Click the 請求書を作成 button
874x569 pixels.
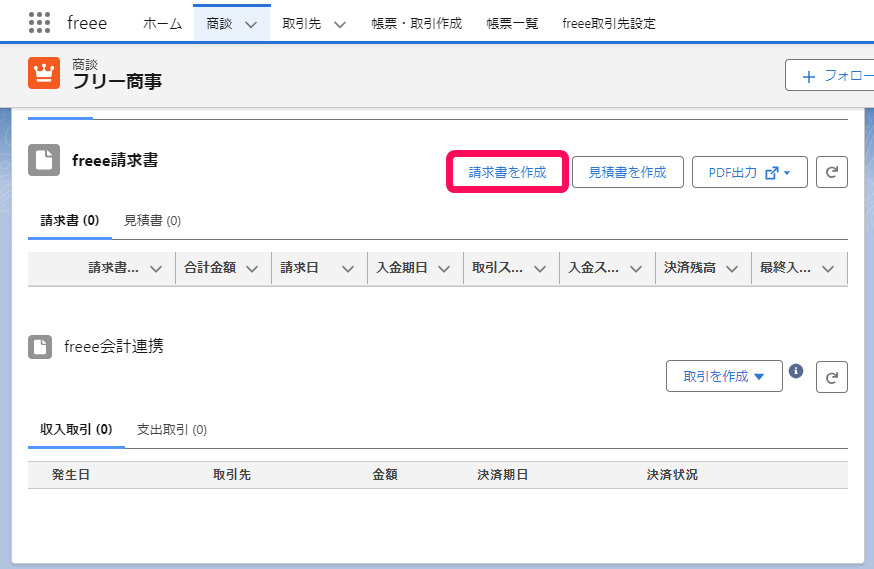click(x=507, y=172)
